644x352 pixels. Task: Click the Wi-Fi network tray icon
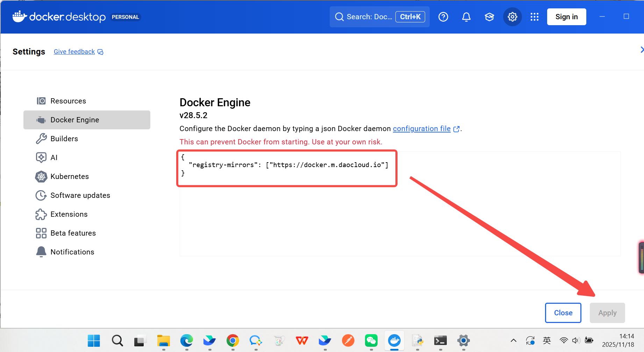tap(564, 340)
